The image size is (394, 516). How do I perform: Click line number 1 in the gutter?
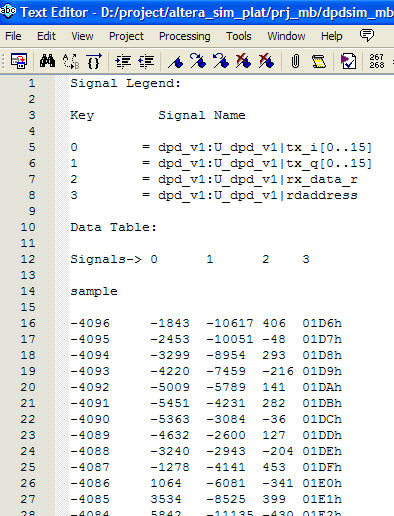(32, 83)
